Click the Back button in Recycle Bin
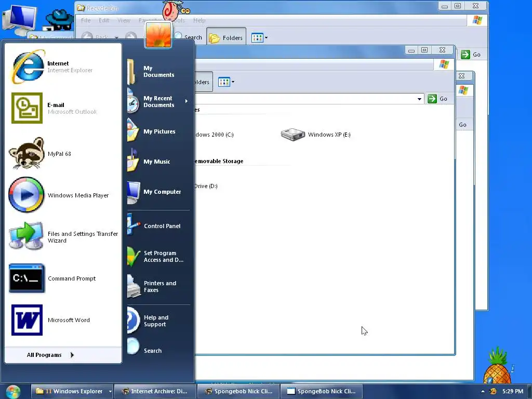Screen dimensions: 532x399 [x=95, y=37]
